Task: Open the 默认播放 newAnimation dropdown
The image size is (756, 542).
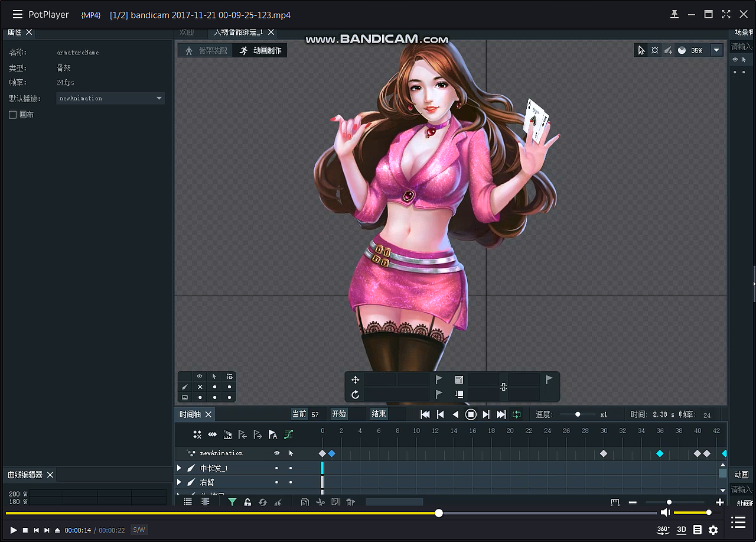Action: [x=110, y=98]
